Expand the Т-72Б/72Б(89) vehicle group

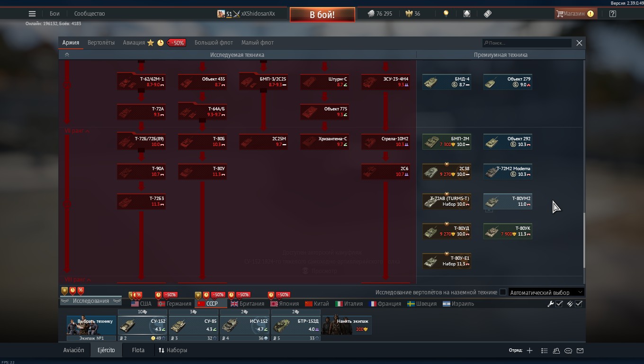[x=141, y=142]
